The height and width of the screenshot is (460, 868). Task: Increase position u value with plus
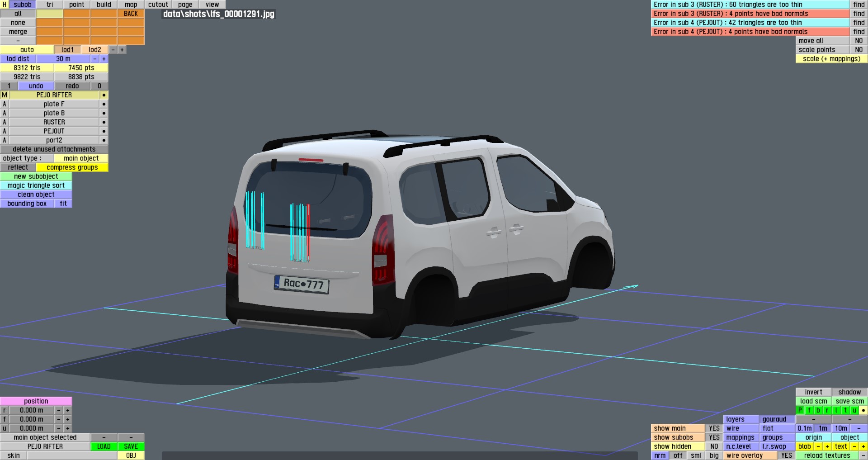pos(68,428)
